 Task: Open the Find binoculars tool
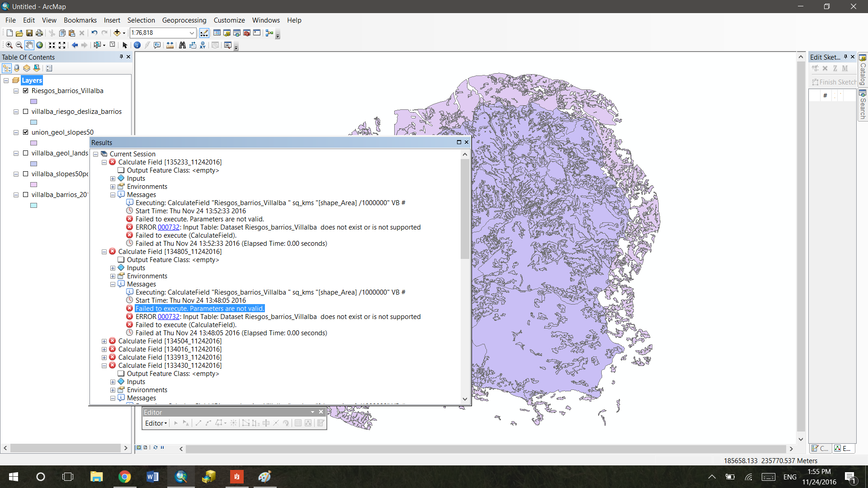point(182,45)
